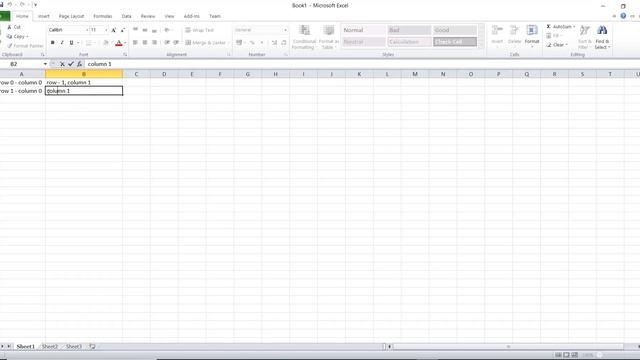Screen dimensions: 640x360
Task: Switch to the Data ribbon tab
Action: 127,16
